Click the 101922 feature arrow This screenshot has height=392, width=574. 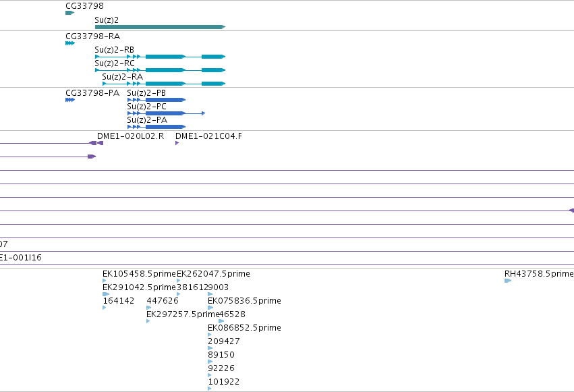209,389
